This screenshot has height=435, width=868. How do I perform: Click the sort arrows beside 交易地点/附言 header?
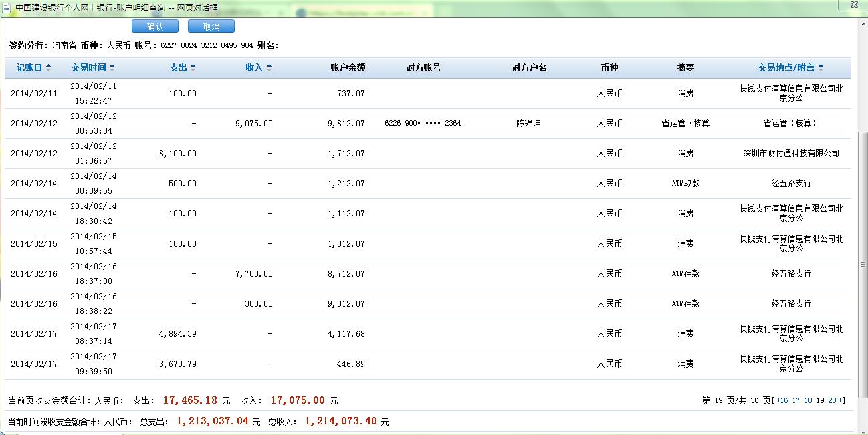[x=821, y=68]
